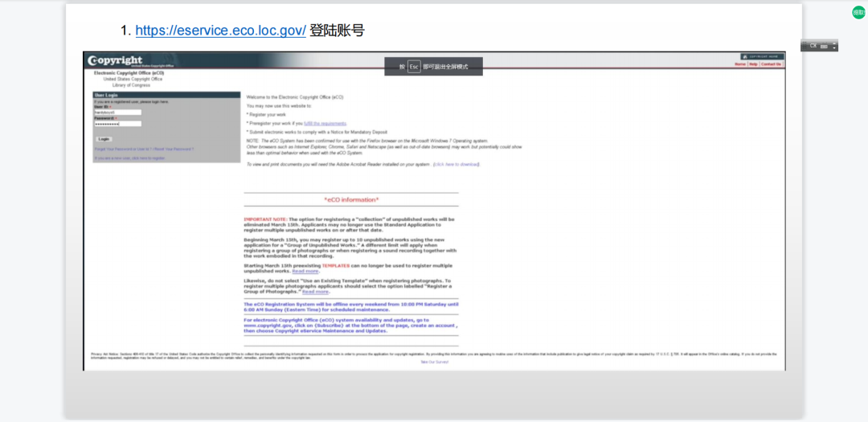Open the Reset Your Password link

coord(174,149)
